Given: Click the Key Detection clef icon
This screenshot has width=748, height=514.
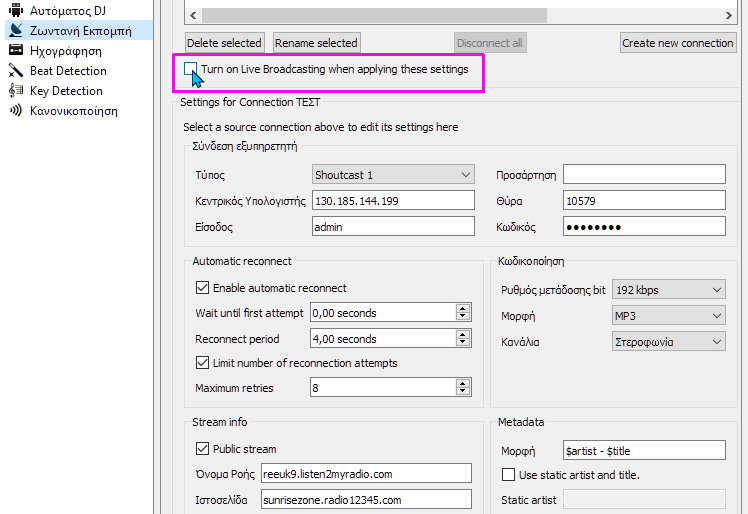Looking at the screenshot, I should coord(15,91).
